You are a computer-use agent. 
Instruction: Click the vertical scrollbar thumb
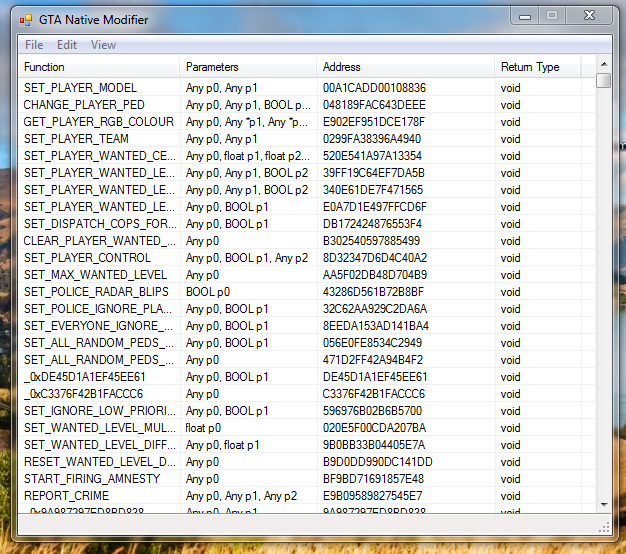click(604, 80)
